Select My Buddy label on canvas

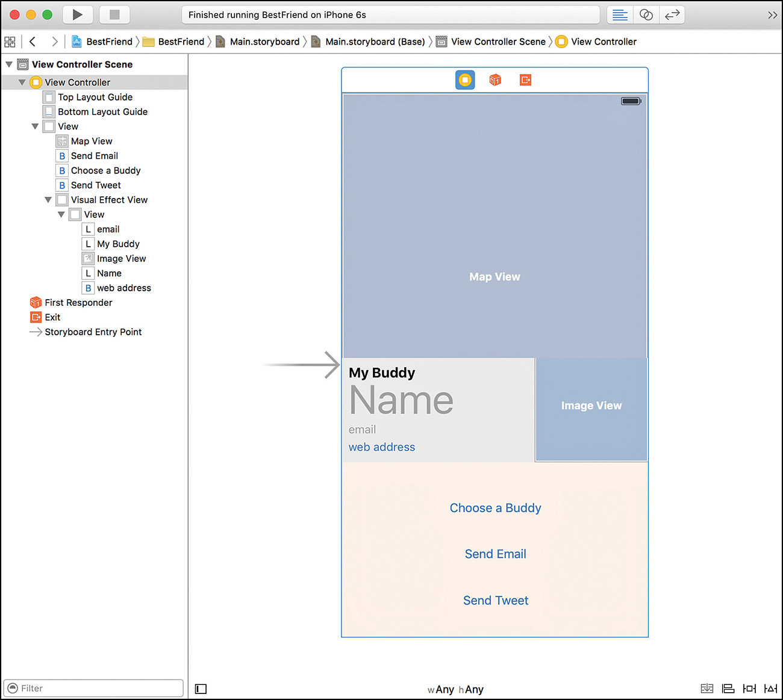tap(382, 373)
